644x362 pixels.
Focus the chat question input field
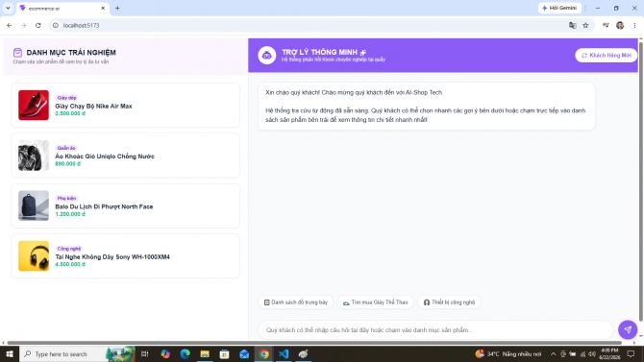coord(435,330)
